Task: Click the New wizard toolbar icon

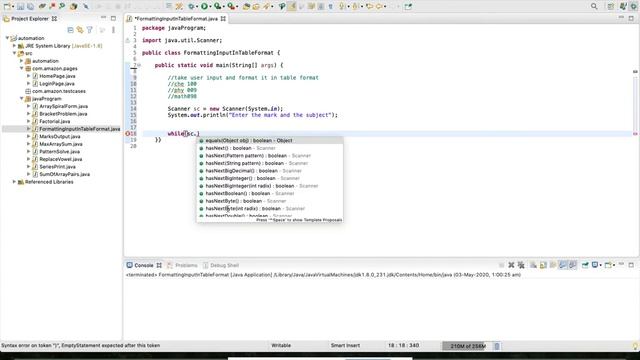Action: pyautogui.click(x=7, y=6)
